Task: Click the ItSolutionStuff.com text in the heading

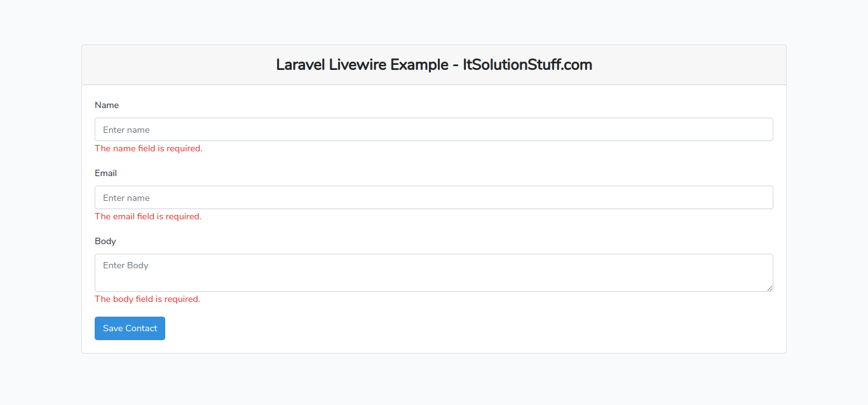Action: click(527, 65)
